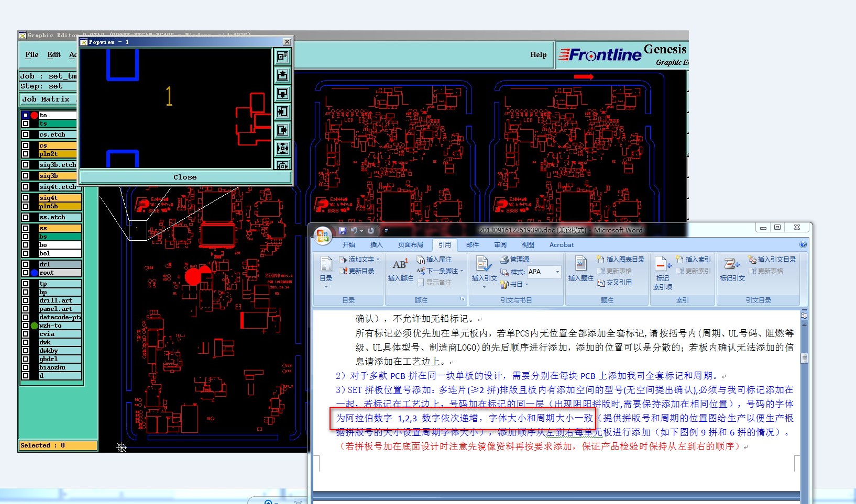
Task: Open Help menu in Graphic Editor
Action: (538, 54)
